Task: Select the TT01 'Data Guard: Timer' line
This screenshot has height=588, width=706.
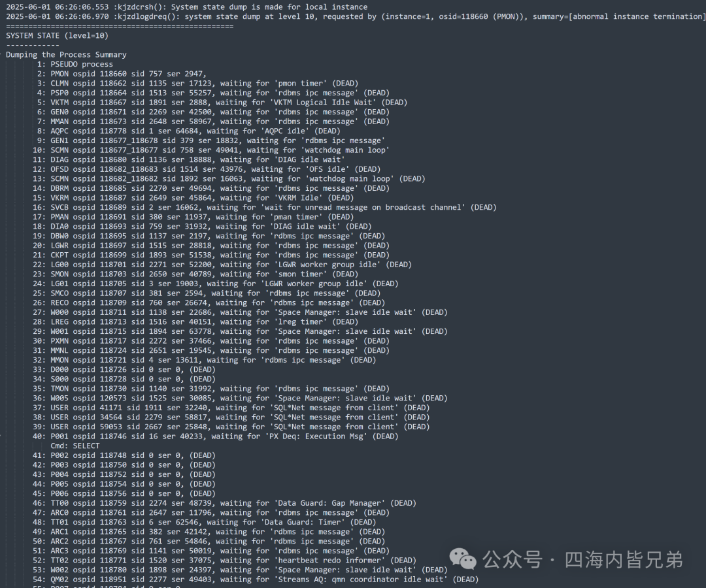Action: pos(205,522)
